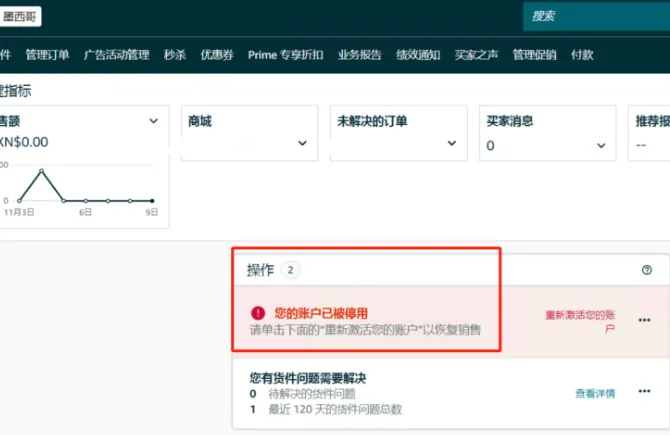
Task: Click the 操作 count badge 2
Action: click(291, 270)
